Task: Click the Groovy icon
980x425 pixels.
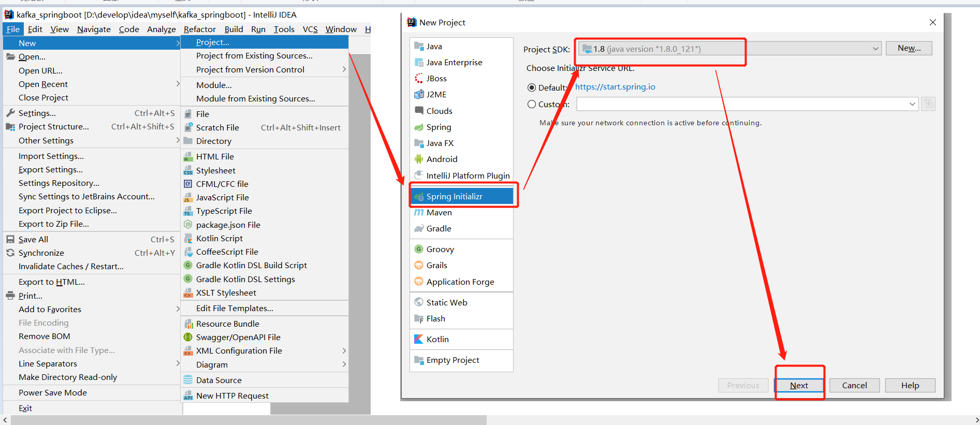Action: tap(419, 249)
